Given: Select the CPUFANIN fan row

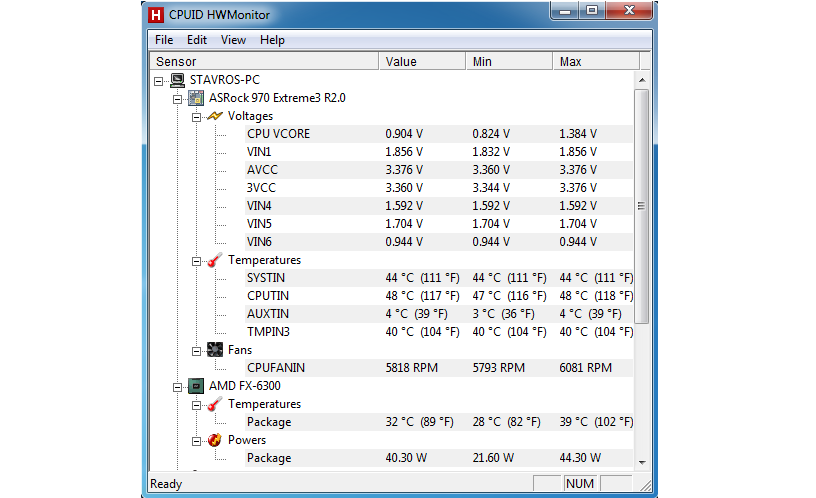Looking at the screenshot, I should coord(439,368).
